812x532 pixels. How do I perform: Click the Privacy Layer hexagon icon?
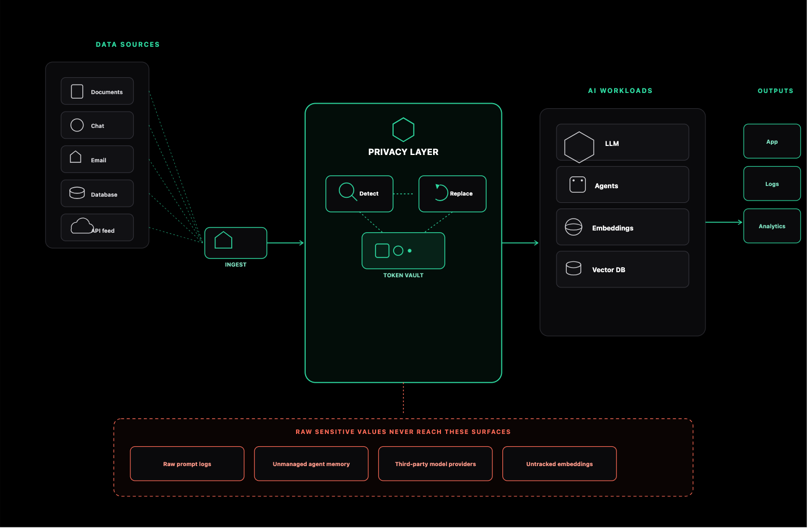point(403,130)
